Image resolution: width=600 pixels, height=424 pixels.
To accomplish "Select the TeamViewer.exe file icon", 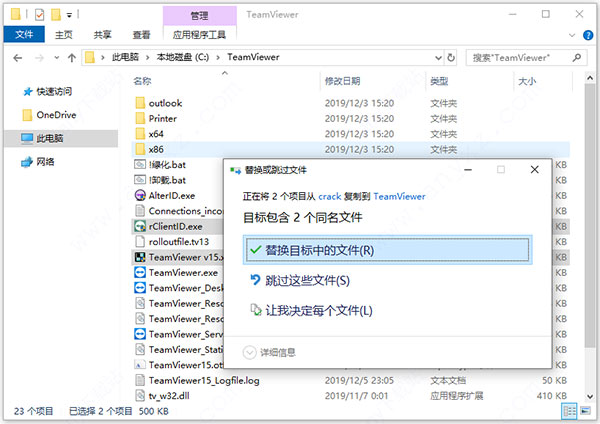I will tap(140, 272).
